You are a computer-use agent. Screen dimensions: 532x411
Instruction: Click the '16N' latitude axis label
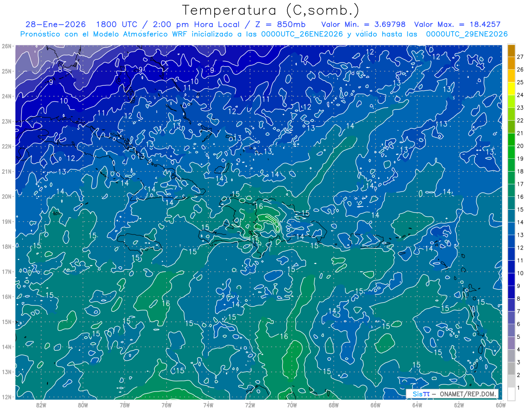pos(7,297)
